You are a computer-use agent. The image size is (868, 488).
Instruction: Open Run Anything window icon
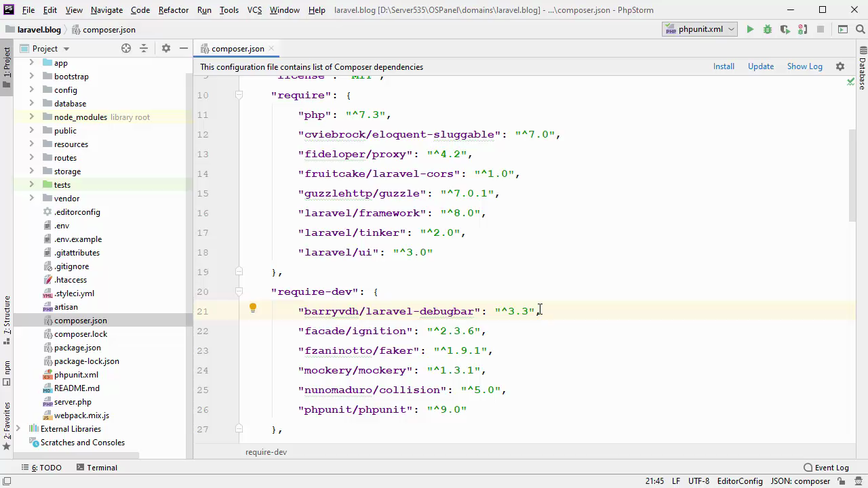pyautogui.click(x=843, y=29)
